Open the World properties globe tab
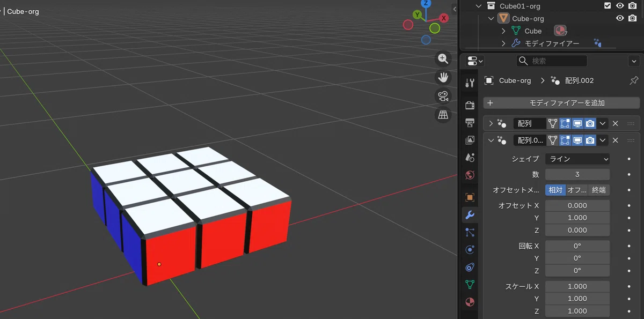This screenshot has width=644, height=319. 470,175
